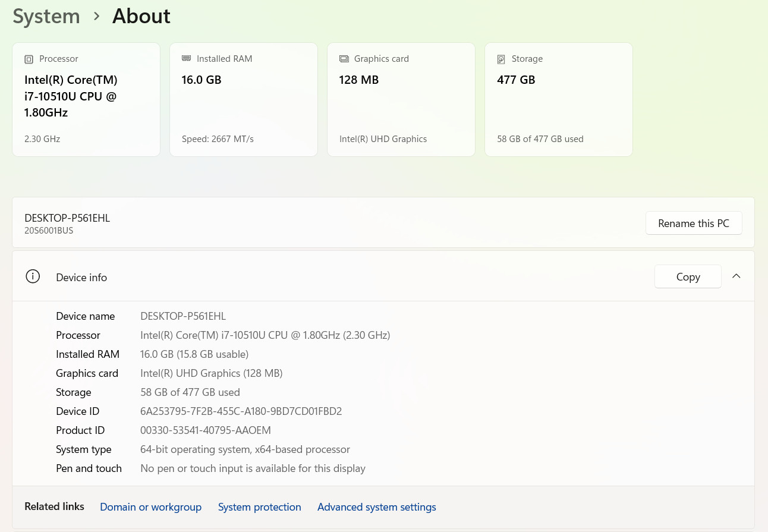Select the Processor info card
This screenshot has width=768, height=532.
click(x=86, y=99)
